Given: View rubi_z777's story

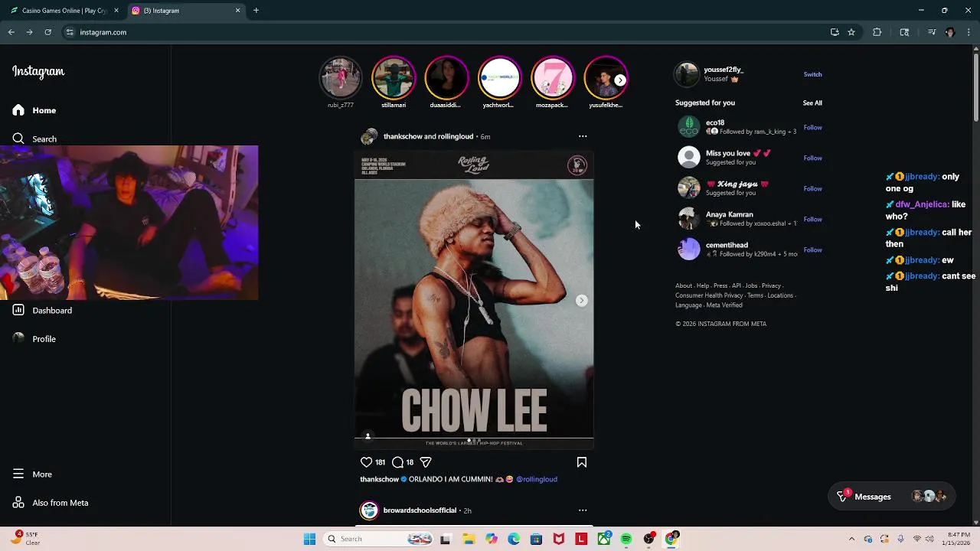Looking at the screenshot, I should pos(340,77).
